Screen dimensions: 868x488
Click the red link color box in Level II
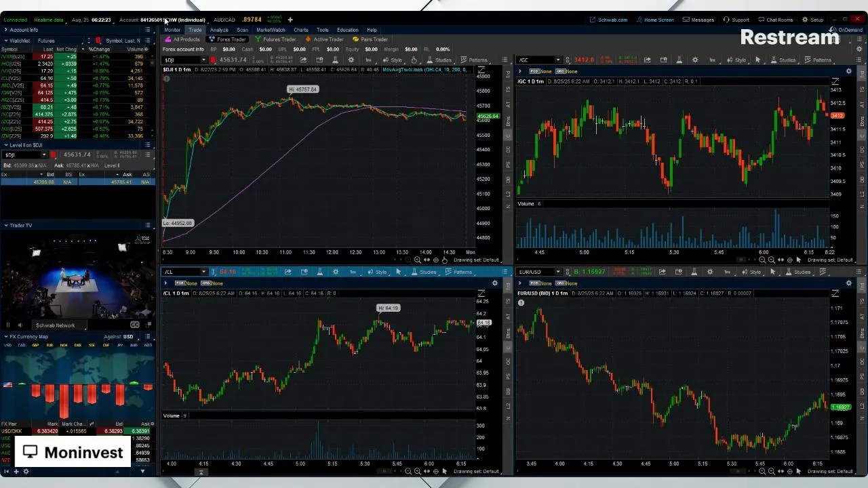point(53,155)
